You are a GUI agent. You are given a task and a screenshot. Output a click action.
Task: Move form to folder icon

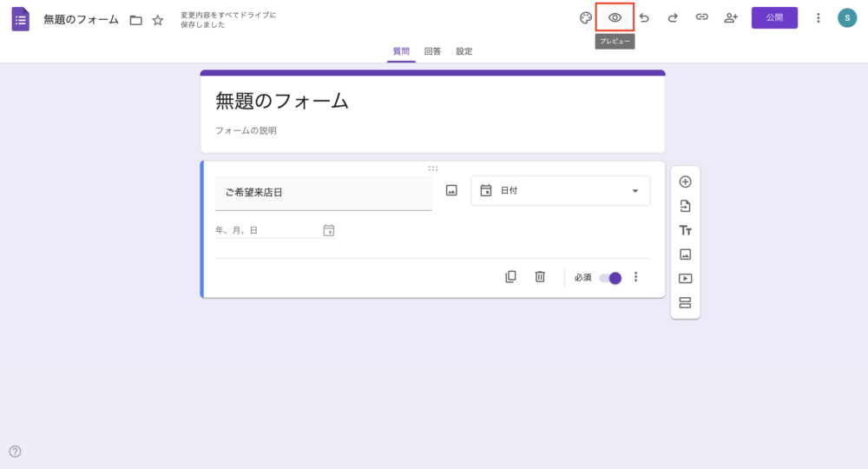[135, 21]
